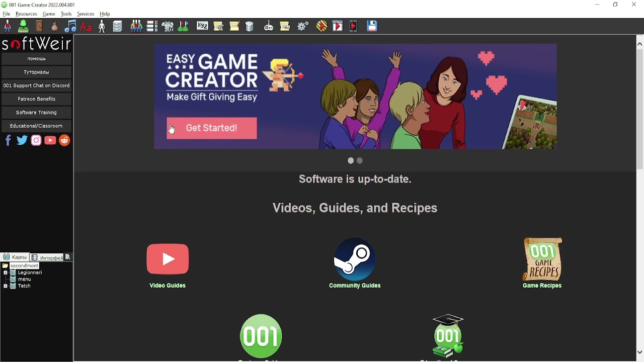This screenshot has height=362, width=644.
Task: Click the Туториалы sidebar button
Action: [37, 72]
